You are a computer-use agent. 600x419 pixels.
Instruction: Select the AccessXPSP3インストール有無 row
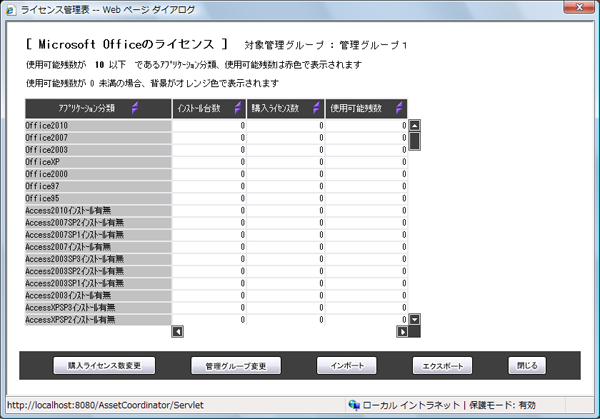(216, 308)
